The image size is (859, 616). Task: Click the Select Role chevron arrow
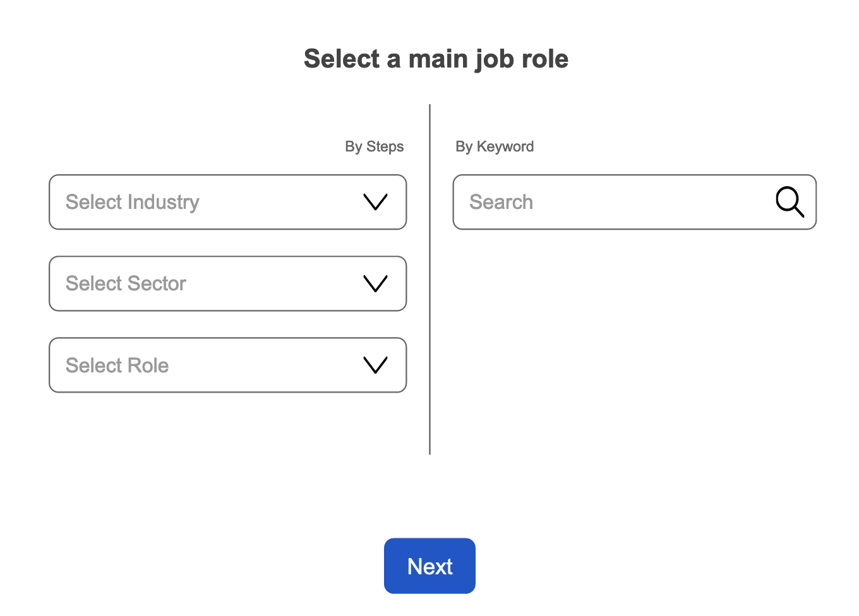tap(375, 365)
